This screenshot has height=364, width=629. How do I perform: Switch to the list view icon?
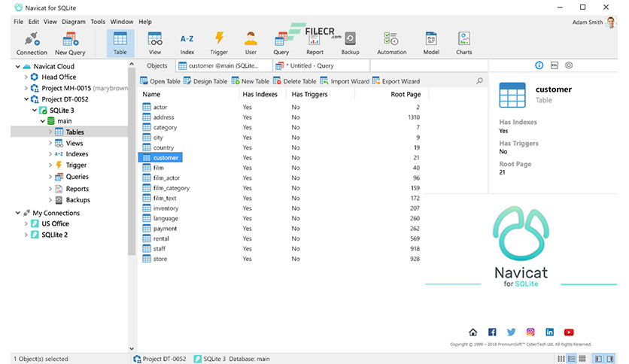[561, 359]
